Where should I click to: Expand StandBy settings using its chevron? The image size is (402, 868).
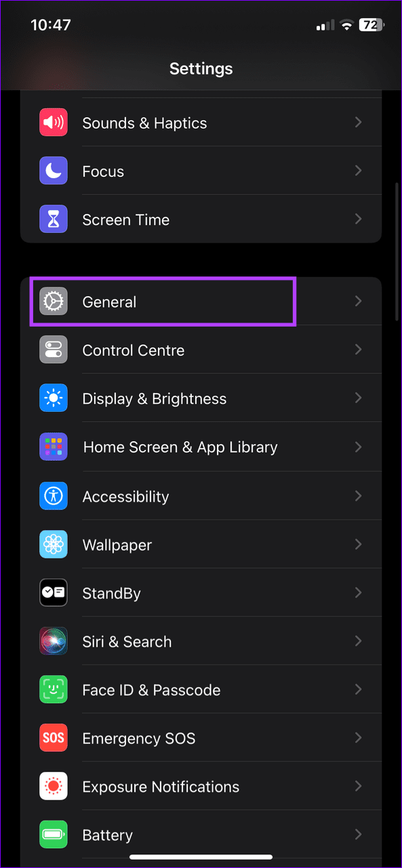359,592
